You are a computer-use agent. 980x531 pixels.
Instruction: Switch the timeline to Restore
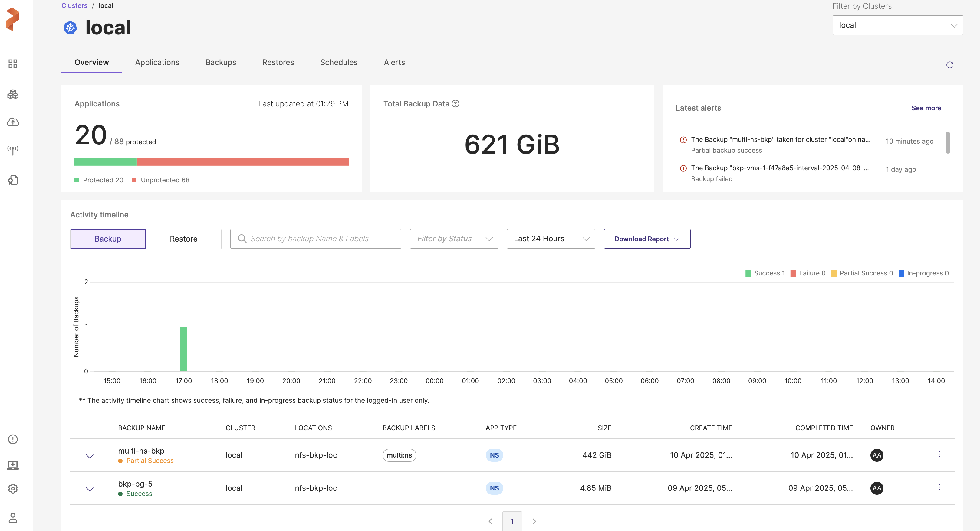183,239
